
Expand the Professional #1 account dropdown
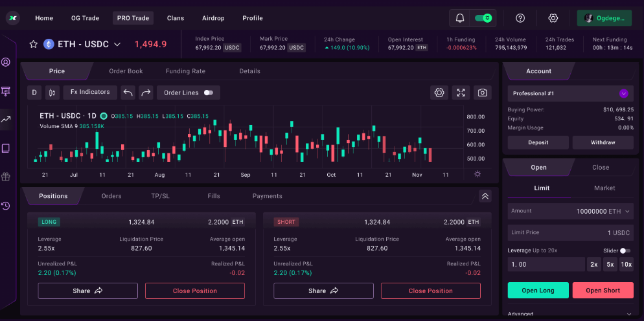(623, 93)
